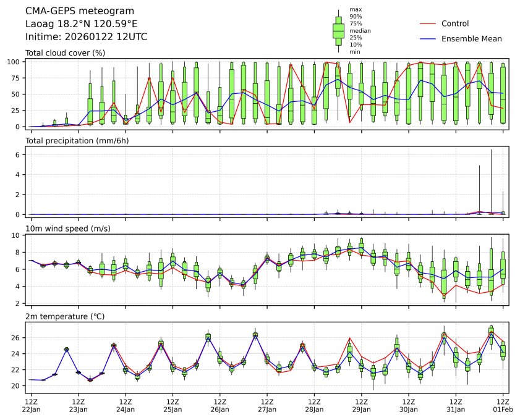520x420 pixels.
Task: Select the Total cloud cover panel title
Action: point(65,53)
